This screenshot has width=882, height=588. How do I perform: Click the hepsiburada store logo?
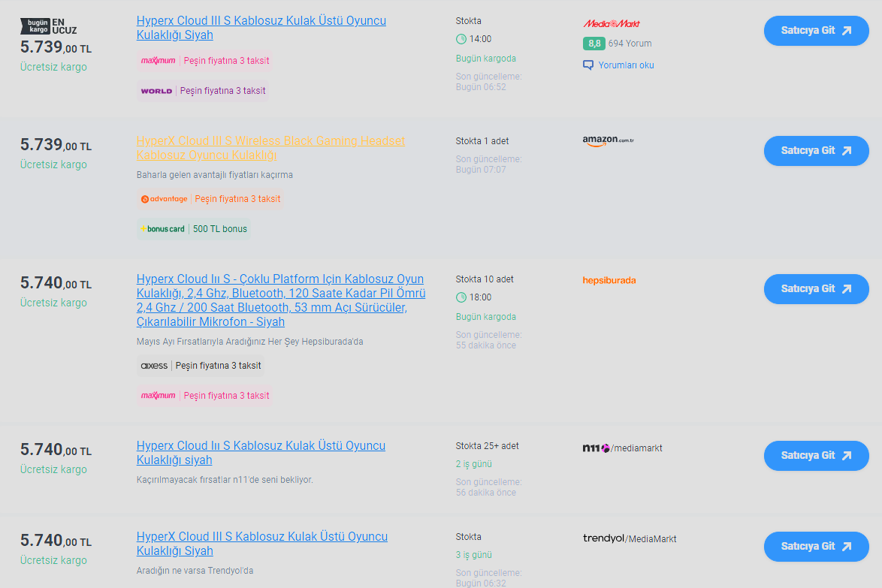pos(609,280)
